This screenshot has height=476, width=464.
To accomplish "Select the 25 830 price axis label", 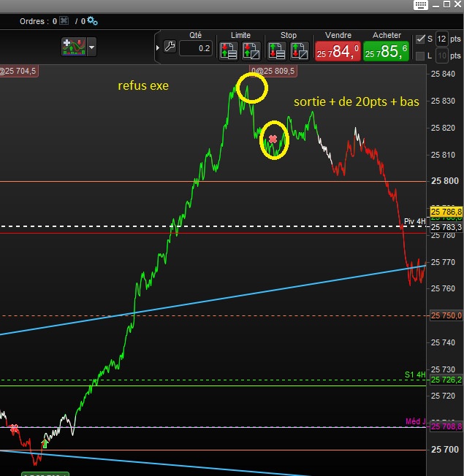I will [443, 101].
